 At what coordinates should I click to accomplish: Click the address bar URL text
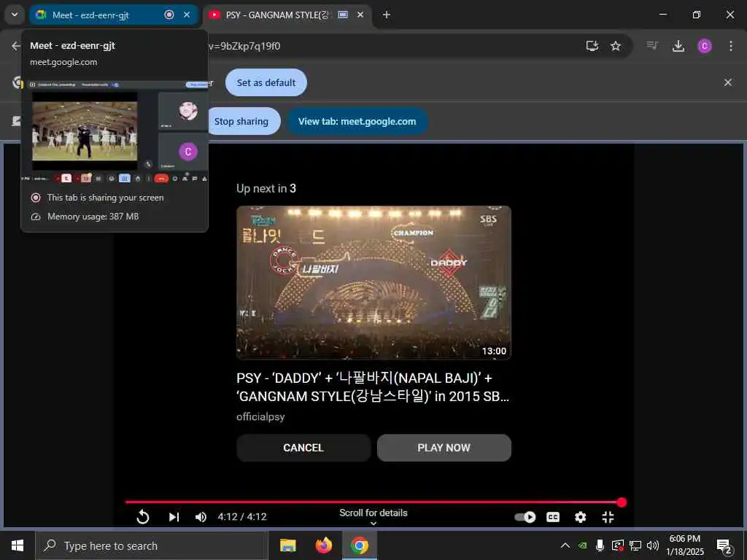click(x=244, y=46)
